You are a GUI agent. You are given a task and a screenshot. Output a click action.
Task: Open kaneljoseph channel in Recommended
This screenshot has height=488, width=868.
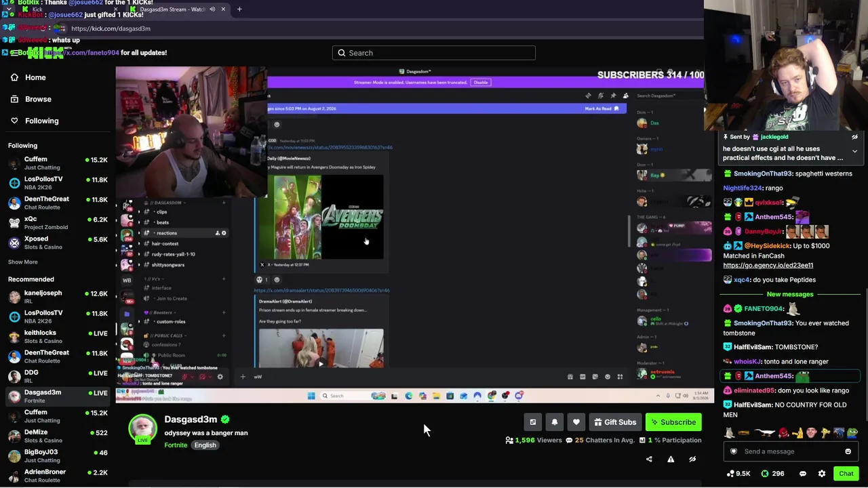58,297
